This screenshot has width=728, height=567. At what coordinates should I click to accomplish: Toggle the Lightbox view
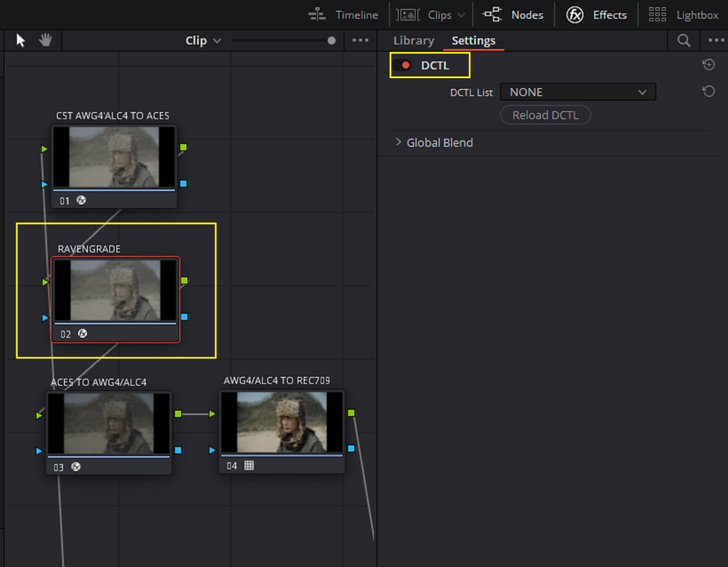coord(683,15)
